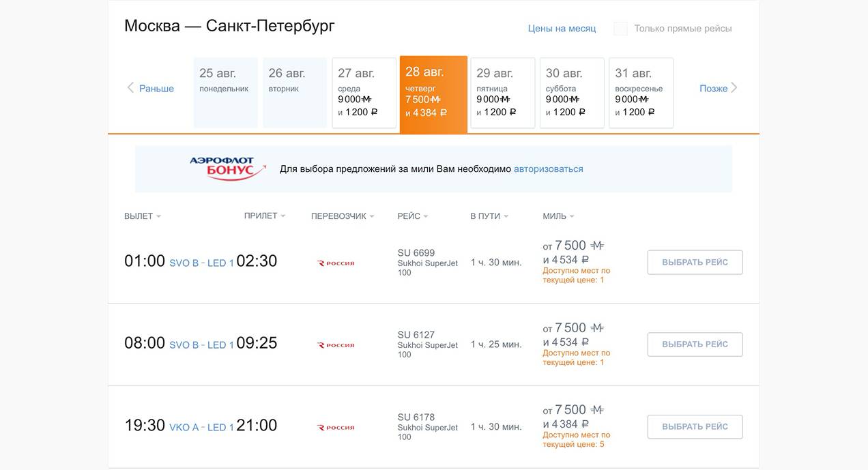Image resolution: width=868 pixels, height=470 pixels.
Task: Select the 27 авг. Wednesday date tab
Action: tap(364, 93)
